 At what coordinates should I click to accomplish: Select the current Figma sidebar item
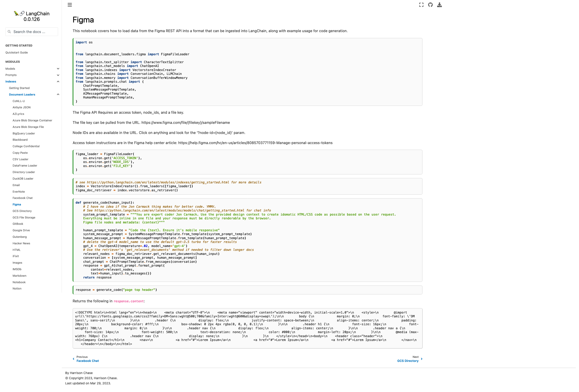point(17,205)
